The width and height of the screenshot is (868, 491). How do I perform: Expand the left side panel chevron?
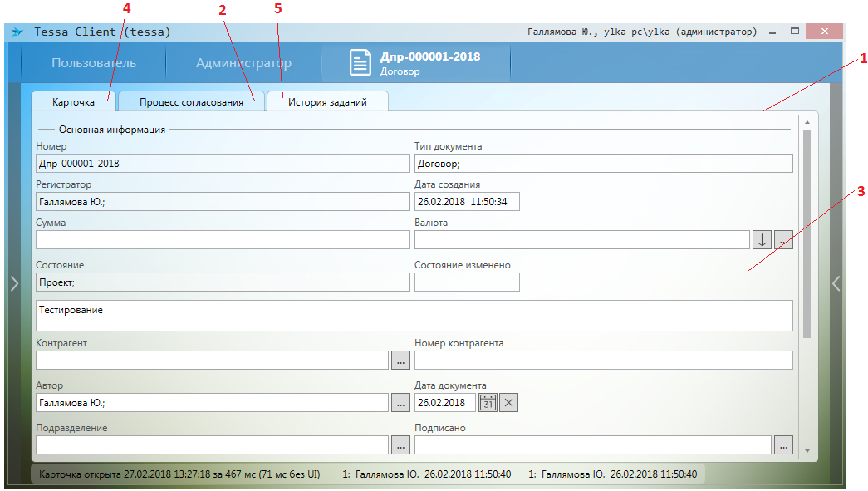(x=13, y=283)
